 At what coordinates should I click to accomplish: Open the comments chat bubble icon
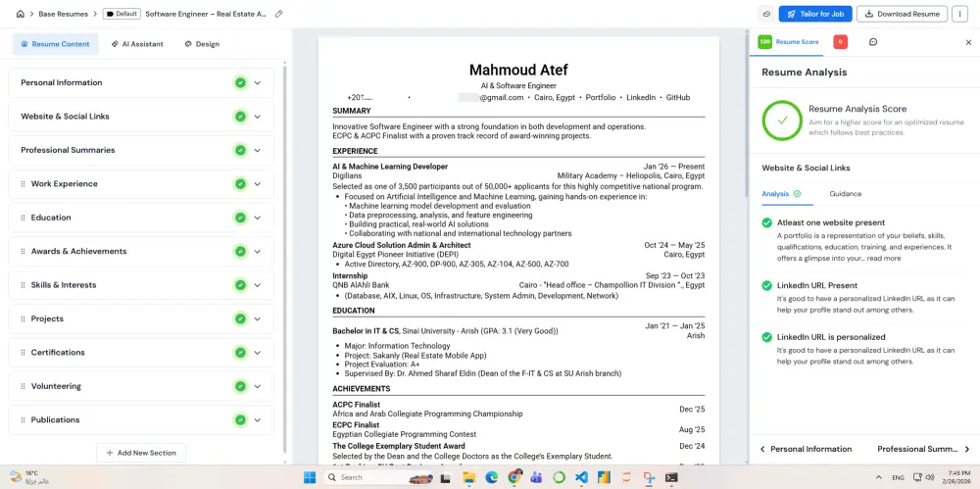coord(873,42)
